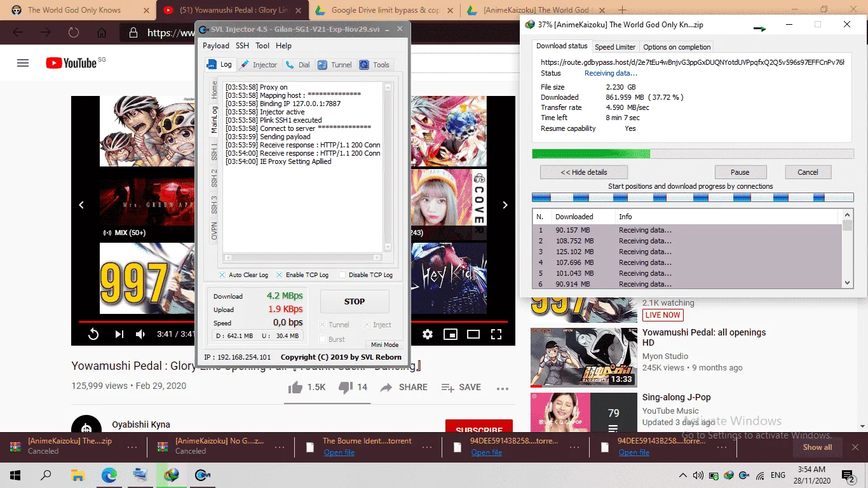Select the SSH 2 vertical tab
Image resolution: width=868 pixels, height=488 pixels.
(214, 178)
